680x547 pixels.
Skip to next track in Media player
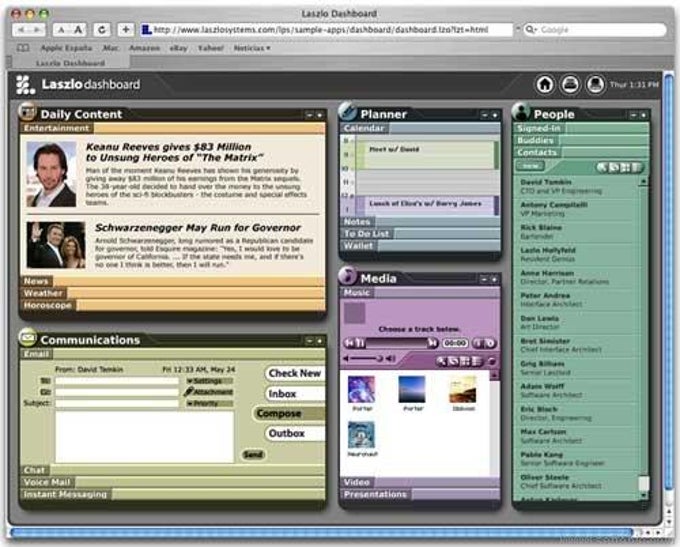432,343
